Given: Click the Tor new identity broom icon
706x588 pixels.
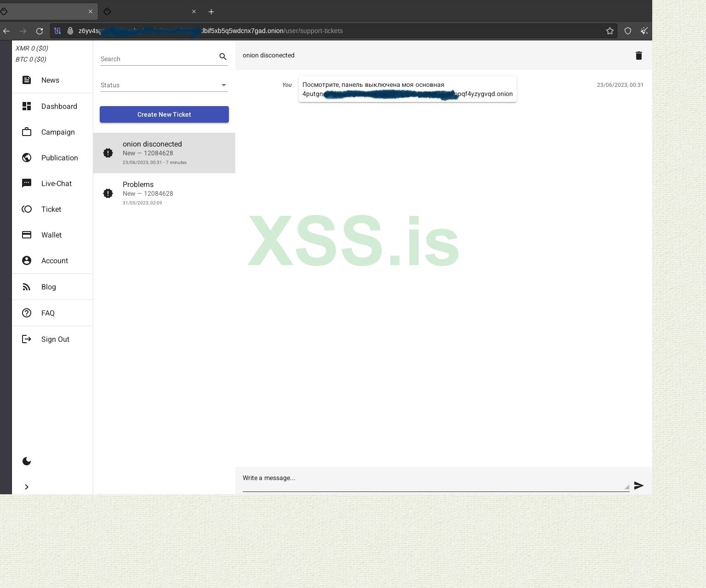Looking at the screenshot, I should tap(644, 31).
